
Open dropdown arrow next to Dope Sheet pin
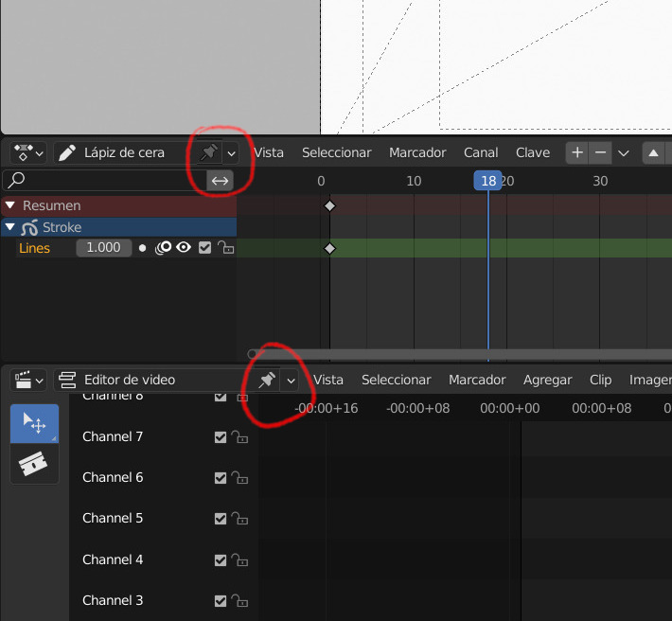tap(232, 153)
